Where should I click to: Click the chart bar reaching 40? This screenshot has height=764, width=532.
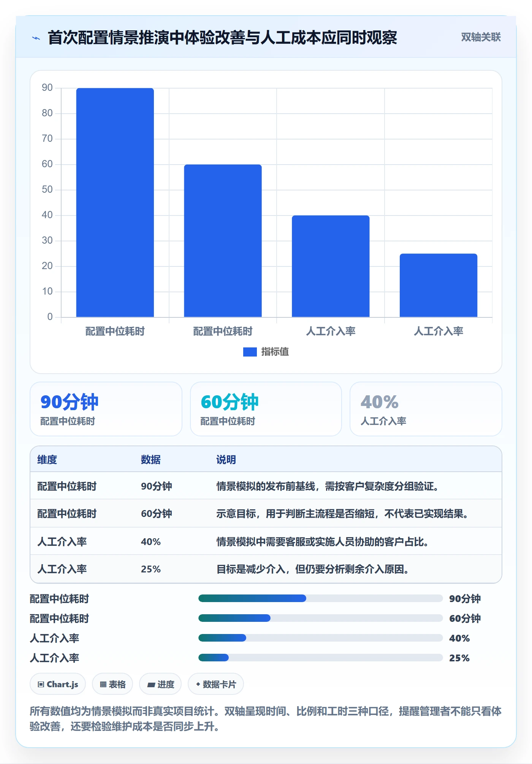(331, 266)
